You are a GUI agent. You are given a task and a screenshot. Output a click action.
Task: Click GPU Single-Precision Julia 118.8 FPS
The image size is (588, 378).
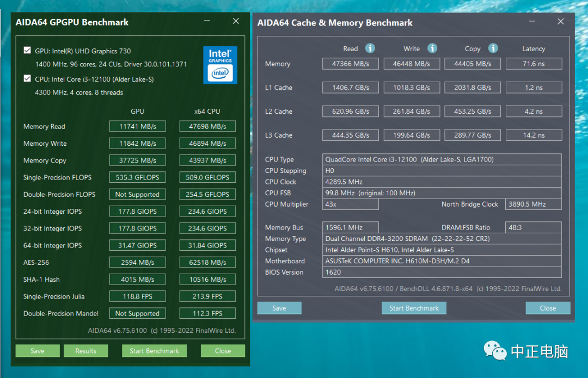coord(138,296)
